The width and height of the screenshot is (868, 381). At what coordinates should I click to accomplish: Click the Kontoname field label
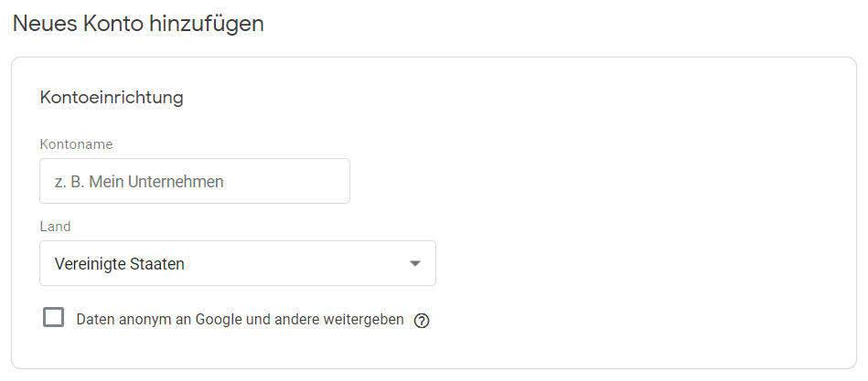pyautogui.click(x=77, y=144)
